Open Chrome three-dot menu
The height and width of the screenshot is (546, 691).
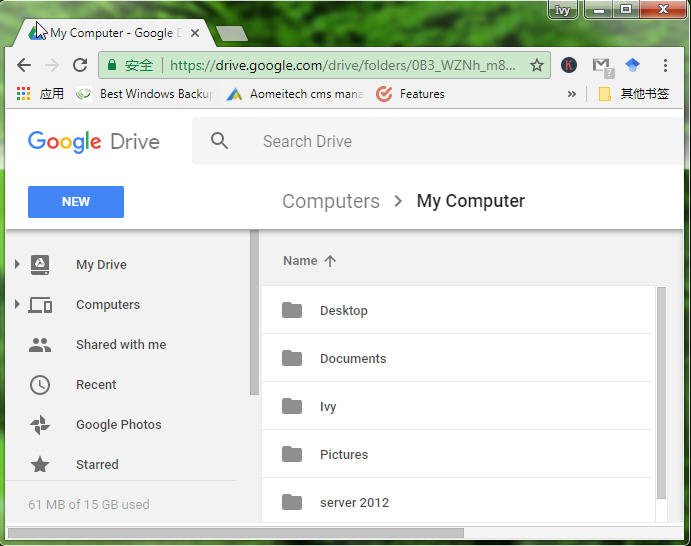point(665,65)
